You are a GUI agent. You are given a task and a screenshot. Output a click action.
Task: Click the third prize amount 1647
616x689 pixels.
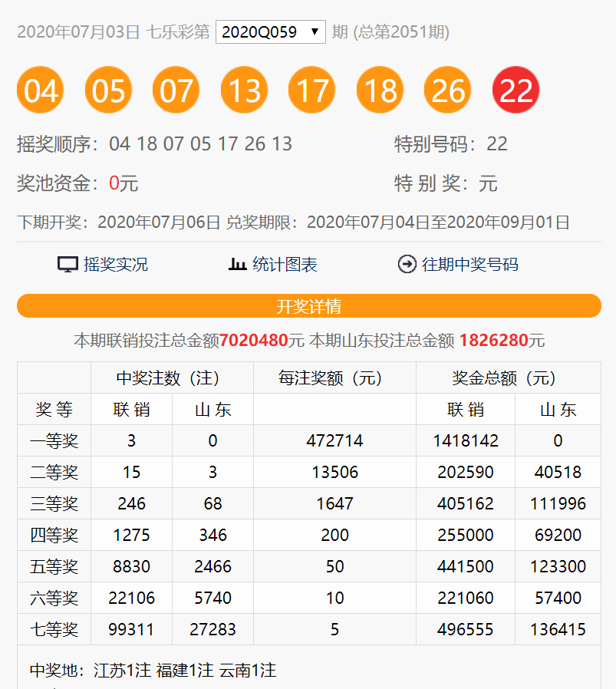pos(334,503)
